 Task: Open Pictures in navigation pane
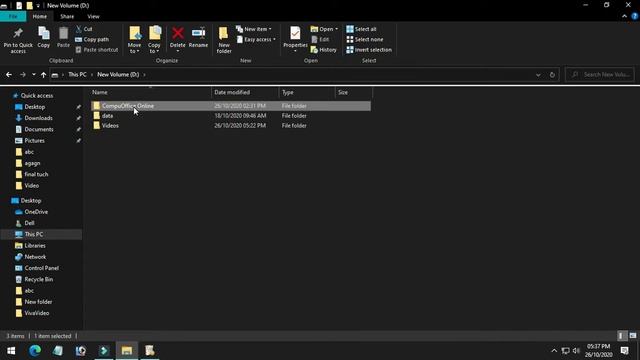click(34, 140)
